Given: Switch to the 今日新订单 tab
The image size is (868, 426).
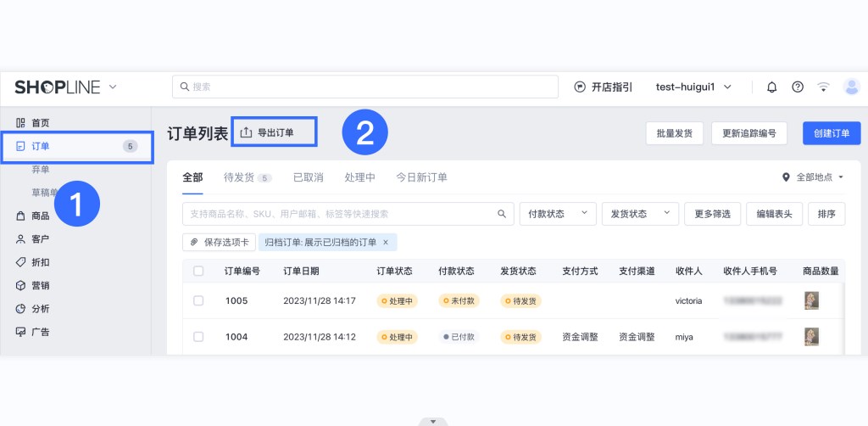Looking at the screenshot, I should (421, 177).
